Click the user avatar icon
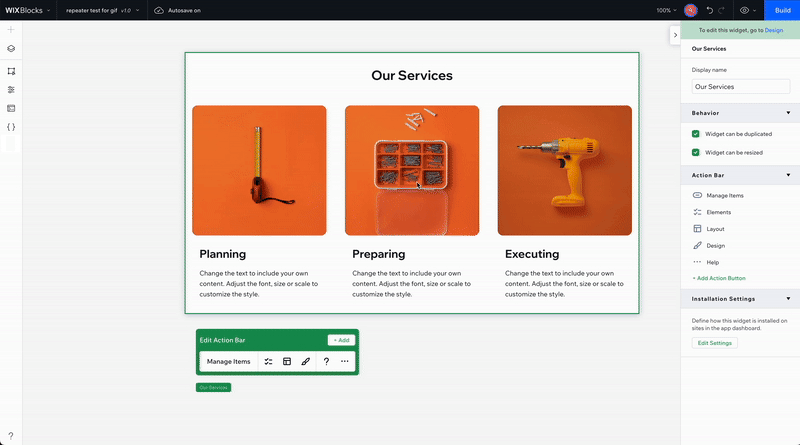 [x=690, y=10]
